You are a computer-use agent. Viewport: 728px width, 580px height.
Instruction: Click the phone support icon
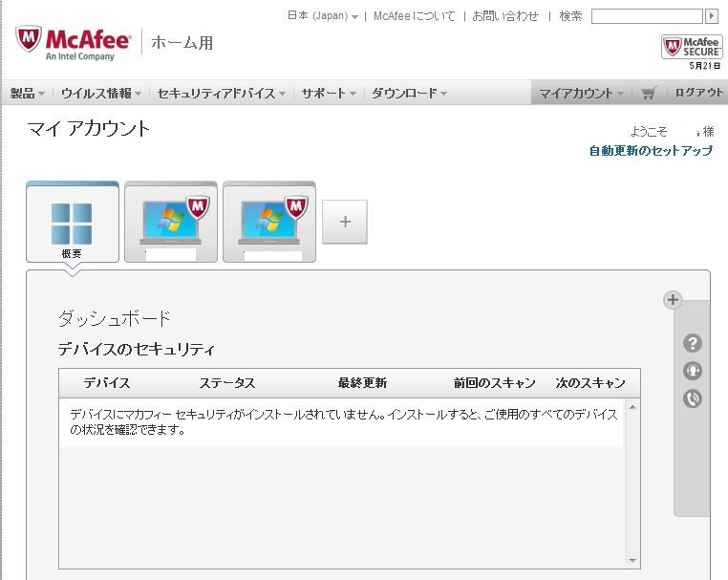pos(693,398)
